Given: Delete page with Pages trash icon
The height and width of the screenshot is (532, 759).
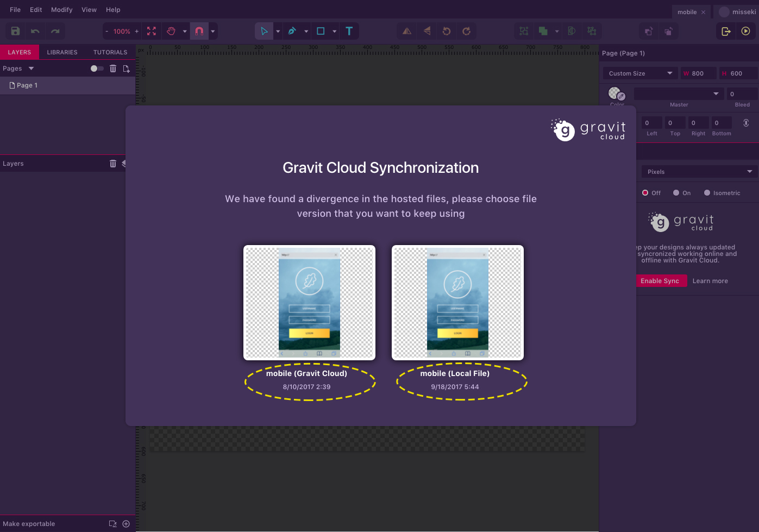Looking at the screenshot, I should click(113, 68).
